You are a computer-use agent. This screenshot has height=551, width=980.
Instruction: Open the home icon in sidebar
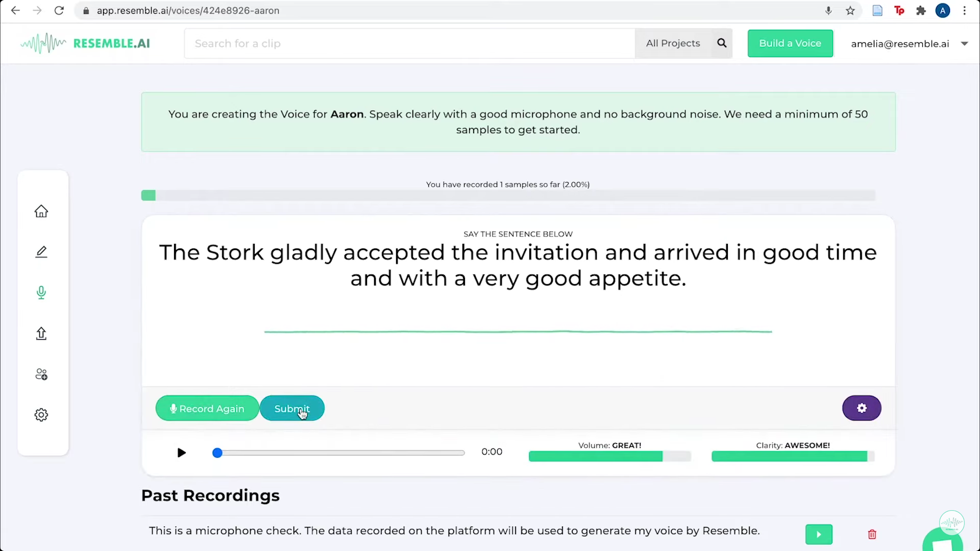(x=41, y=211)
